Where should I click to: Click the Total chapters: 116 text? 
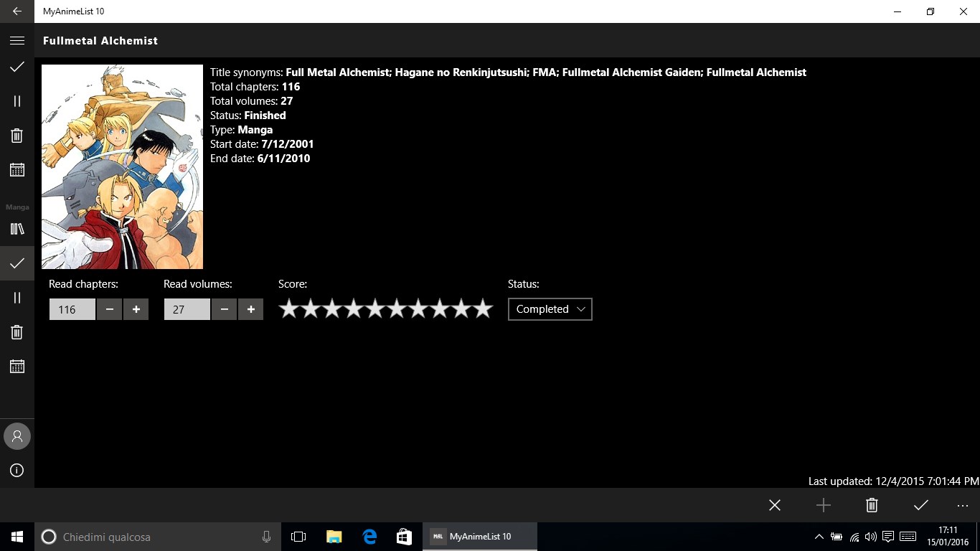click(x=255, y=87)
